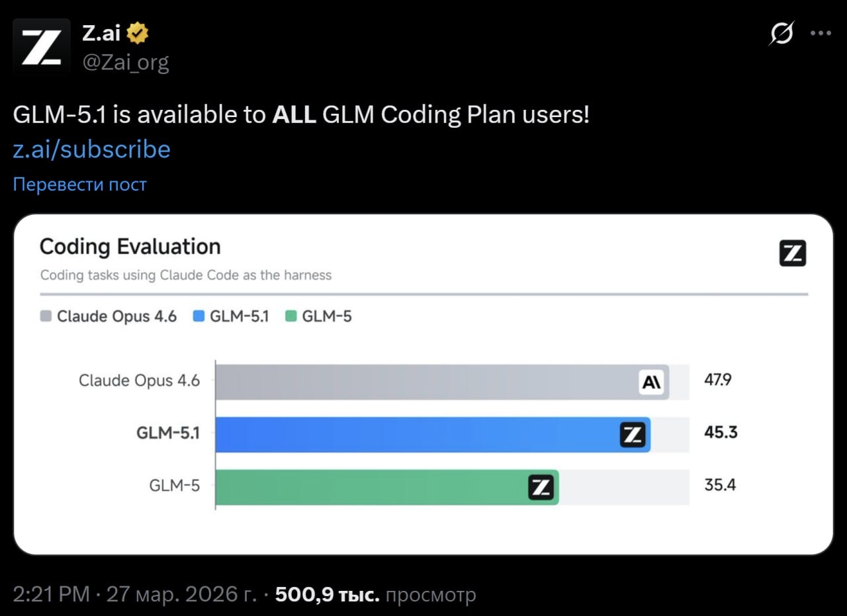Viewport: 847px width, 616px height.
Task: Click the gold verified badge next to Z.ai
Action: [138, 32]
